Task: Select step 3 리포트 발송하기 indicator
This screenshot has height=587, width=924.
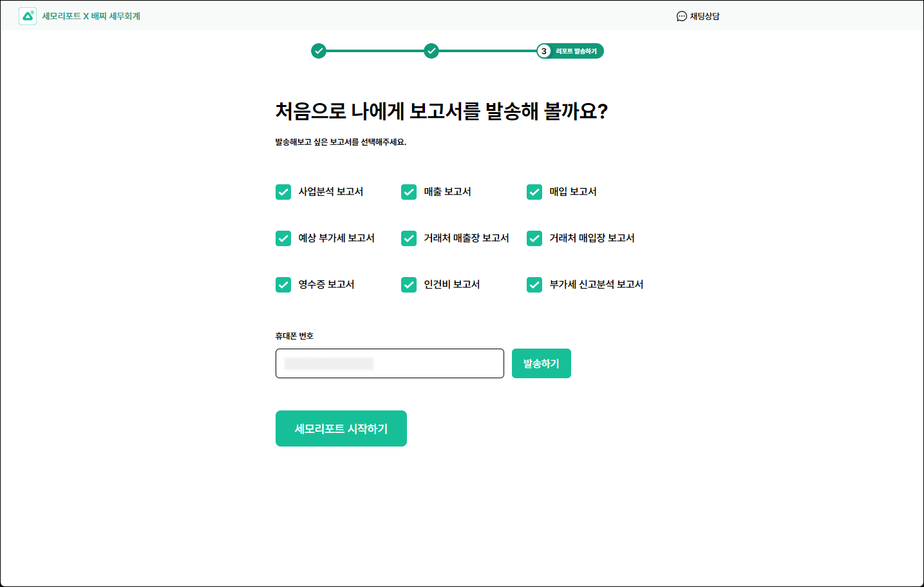Action: point(570,51)
